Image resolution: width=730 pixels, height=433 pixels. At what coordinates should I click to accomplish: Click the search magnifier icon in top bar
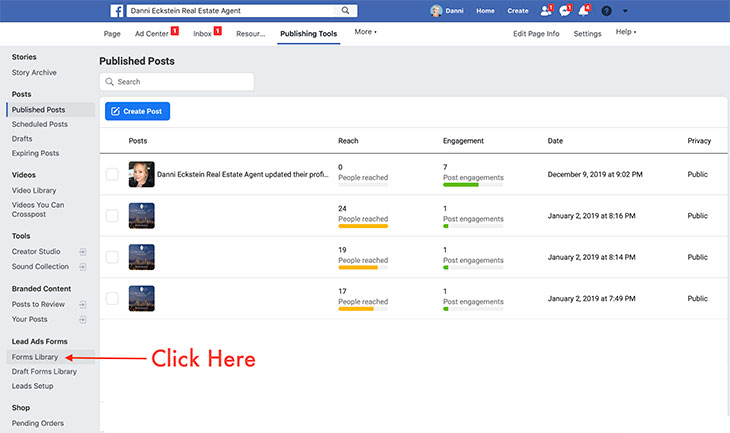coord(346,11)
